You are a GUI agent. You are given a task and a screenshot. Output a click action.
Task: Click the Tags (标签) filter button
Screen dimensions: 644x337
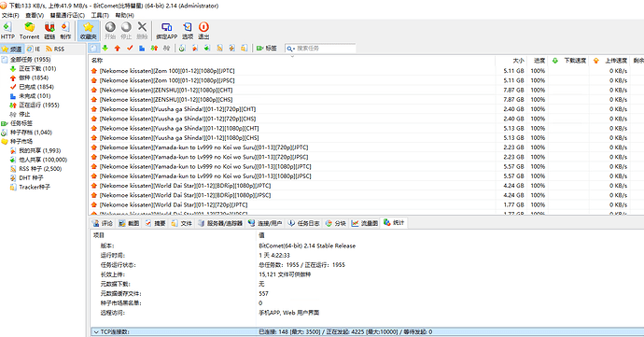267,49
